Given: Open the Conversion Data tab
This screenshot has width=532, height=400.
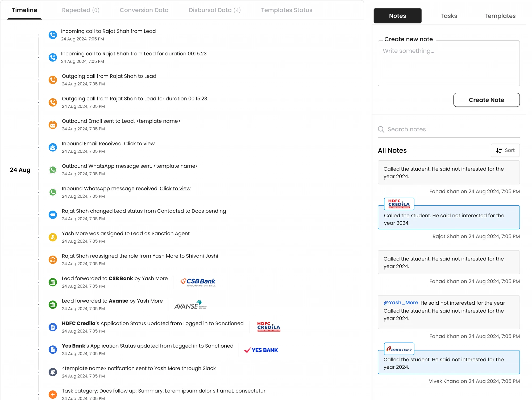Looking at the screenshot, I should coord(144,10).
